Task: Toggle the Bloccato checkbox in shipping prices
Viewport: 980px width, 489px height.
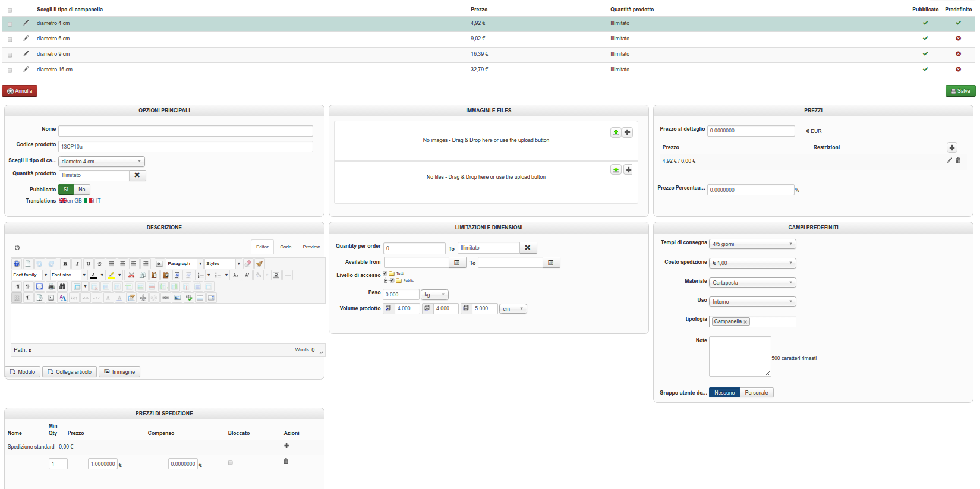Action: [231, 463]
